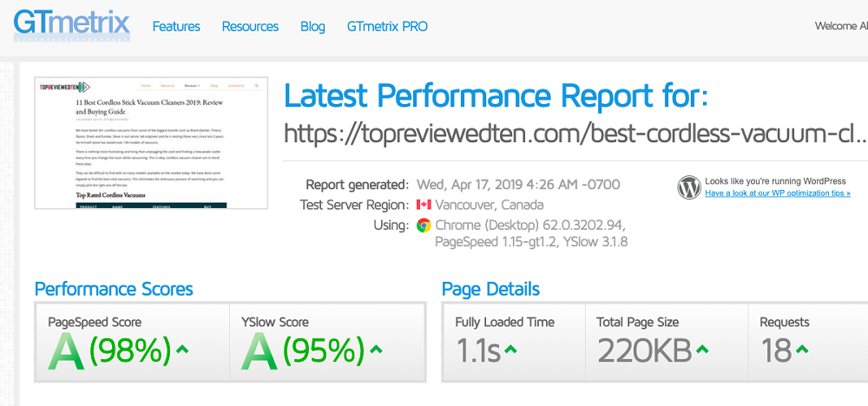Open GTmetrix PRO page

pos(387,26)
